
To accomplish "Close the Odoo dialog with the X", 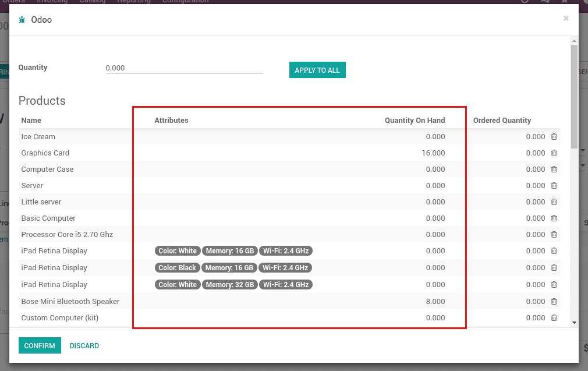I will pyautogui.click(x=566, y=18).
